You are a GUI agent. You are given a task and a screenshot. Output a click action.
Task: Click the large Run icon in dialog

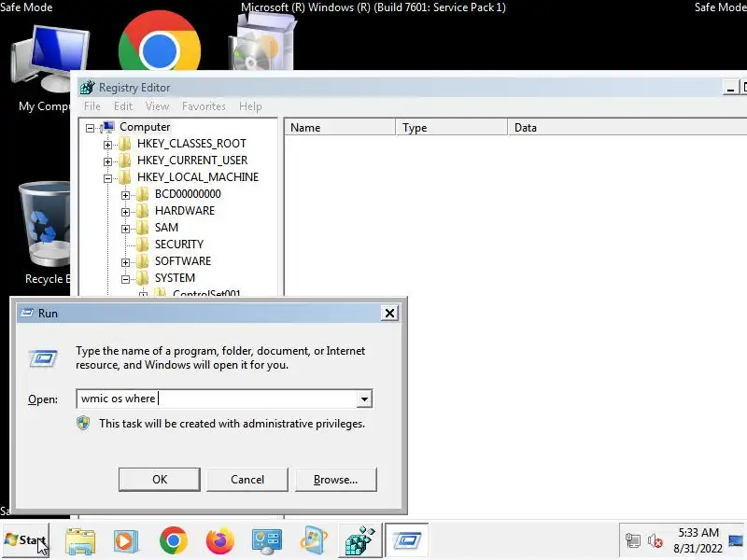tap(43, 358)
